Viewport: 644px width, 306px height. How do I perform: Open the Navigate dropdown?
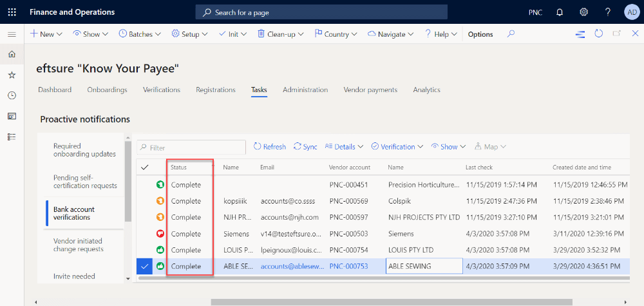[x=391, y=35]
